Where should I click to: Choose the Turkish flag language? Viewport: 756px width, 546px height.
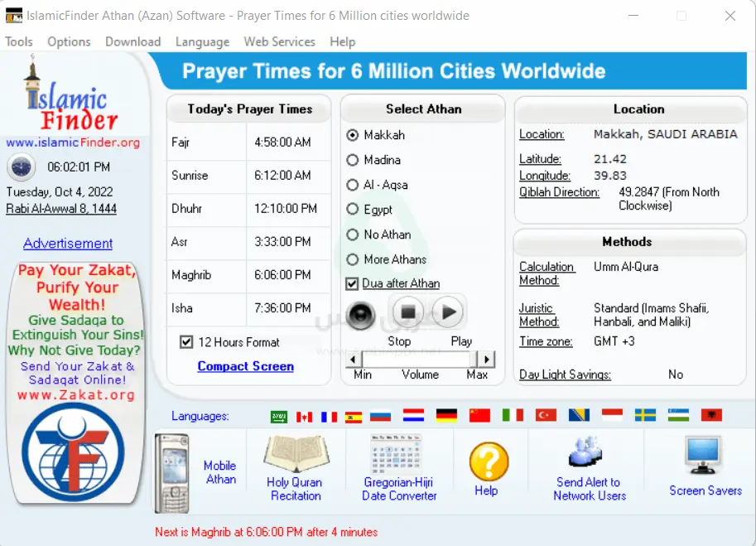(546, 416)
